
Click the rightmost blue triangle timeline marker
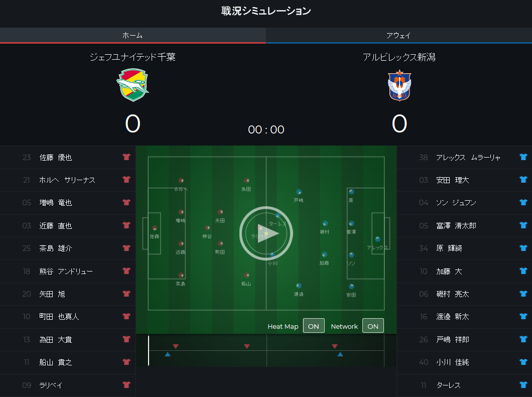coord(340,354)
